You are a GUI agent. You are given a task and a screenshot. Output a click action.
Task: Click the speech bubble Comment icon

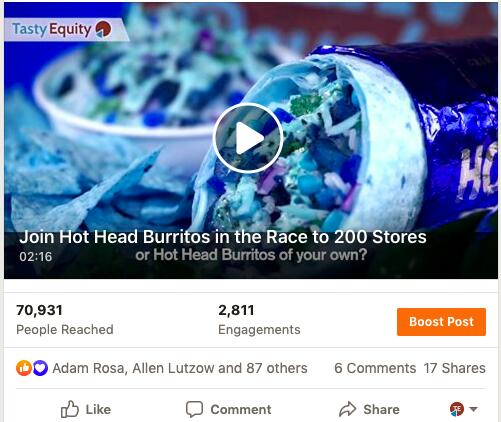pos(194,409)
